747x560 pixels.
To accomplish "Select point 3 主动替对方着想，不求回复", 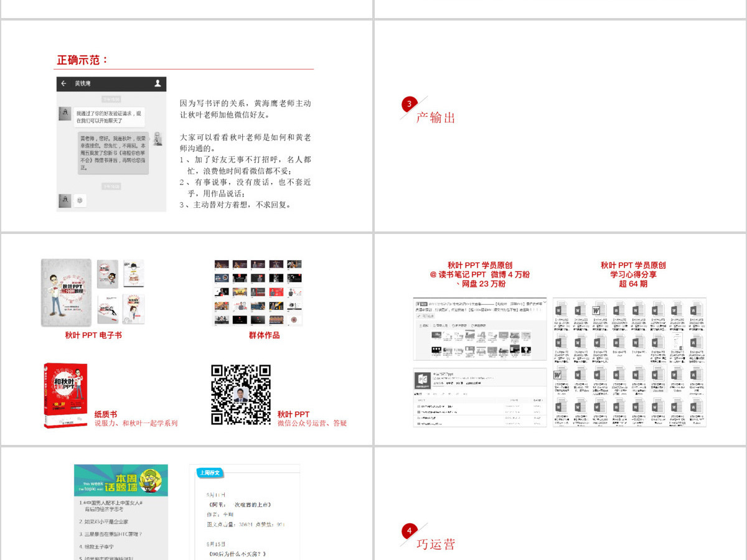I will click(235, 204).
